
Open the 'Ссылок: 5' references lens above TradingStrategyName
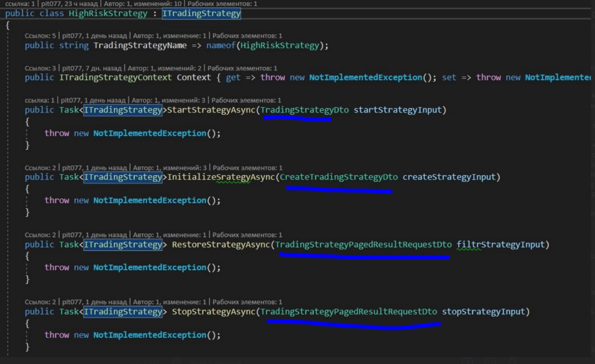pos(40,36)
